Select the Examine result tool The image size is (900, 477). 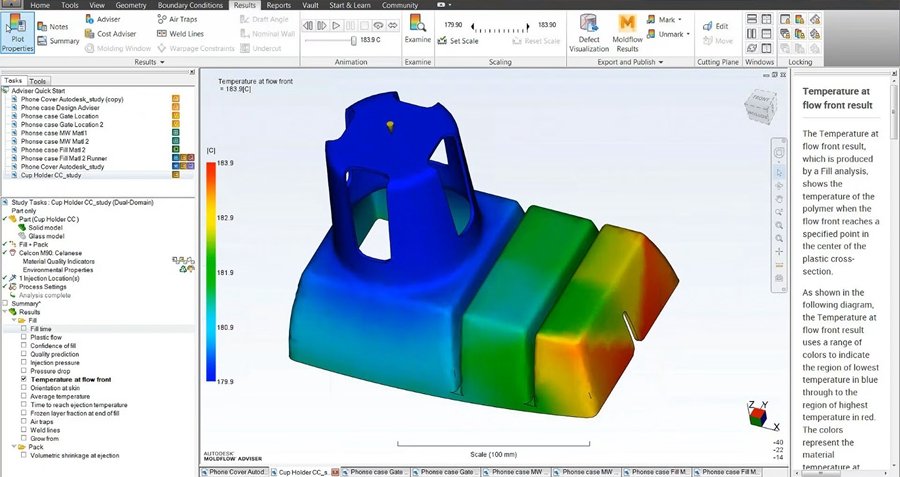click(x=417, y=29)
